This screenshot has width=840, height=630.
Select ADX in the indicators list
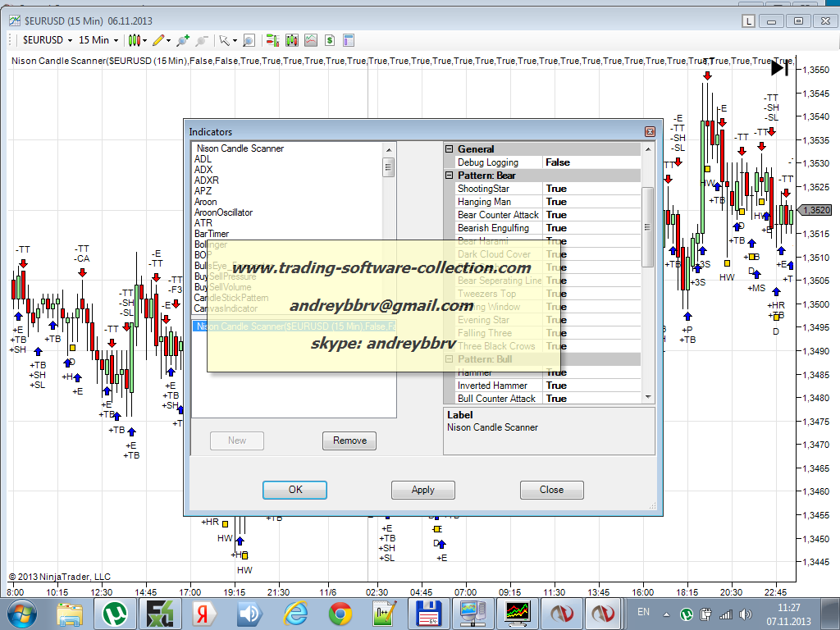click(x=203, y=170)
